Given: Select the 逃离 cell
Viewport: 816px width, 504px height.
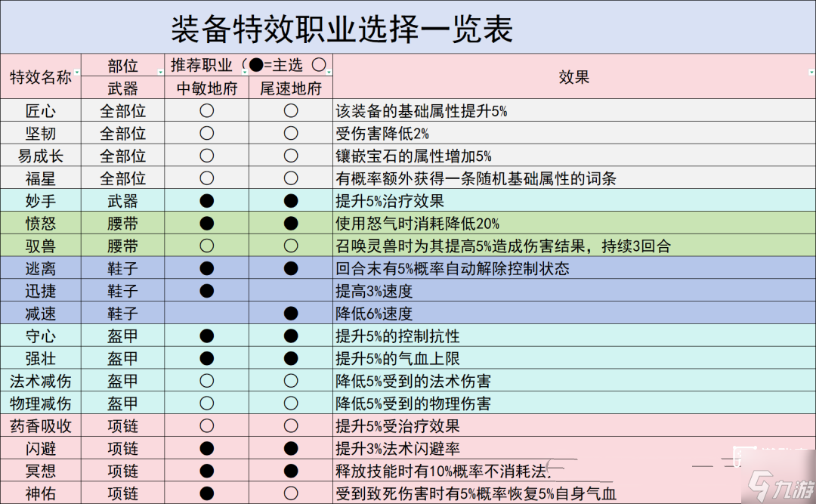Looking at the screenshot, I should pos(41,268).
